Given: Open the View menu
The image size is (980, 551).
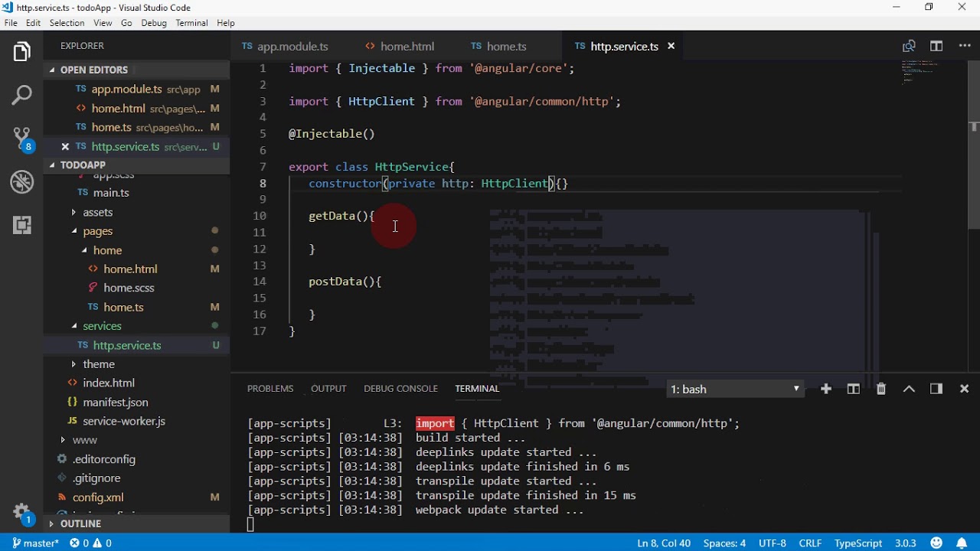Looking at the screenshot, I should click(103, 23).
